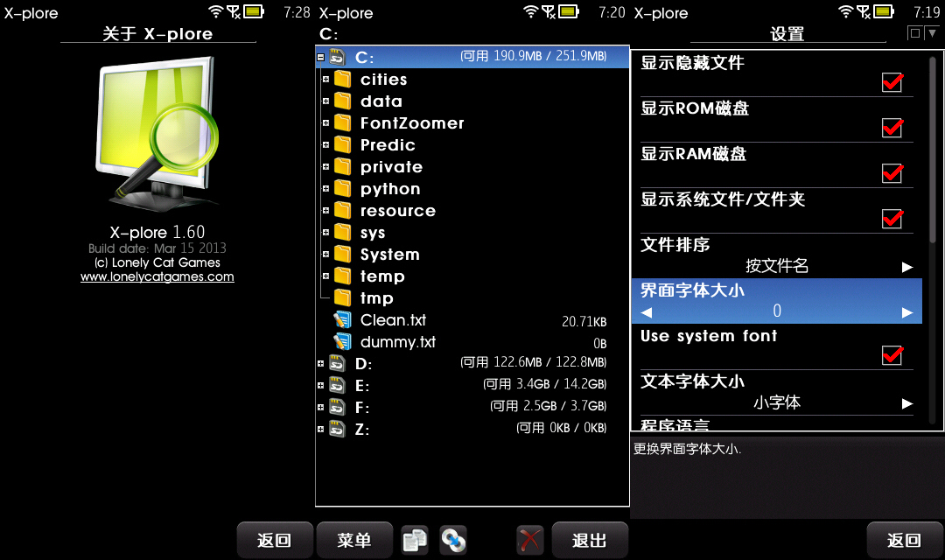The height and width of the screenshot is (560, 945).
Task: Click the C: drive disk icon
Action: 337,57
